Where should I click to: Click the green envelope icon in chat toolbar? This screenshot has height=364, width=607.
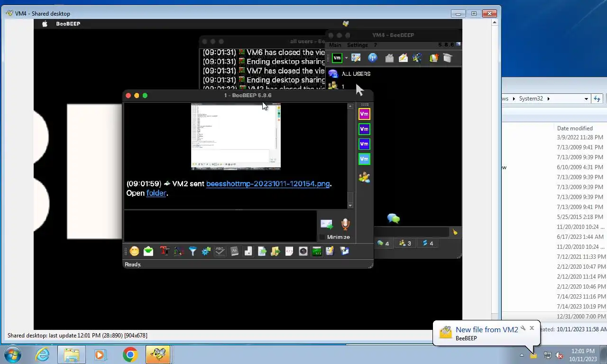[148, 251]
